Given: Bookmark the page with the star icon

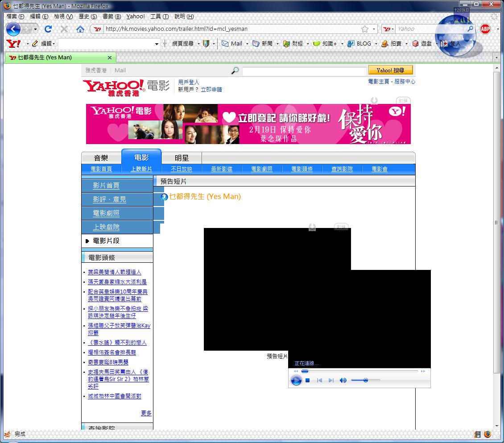Looking at the screenshot, I should [x=364, y=29].
